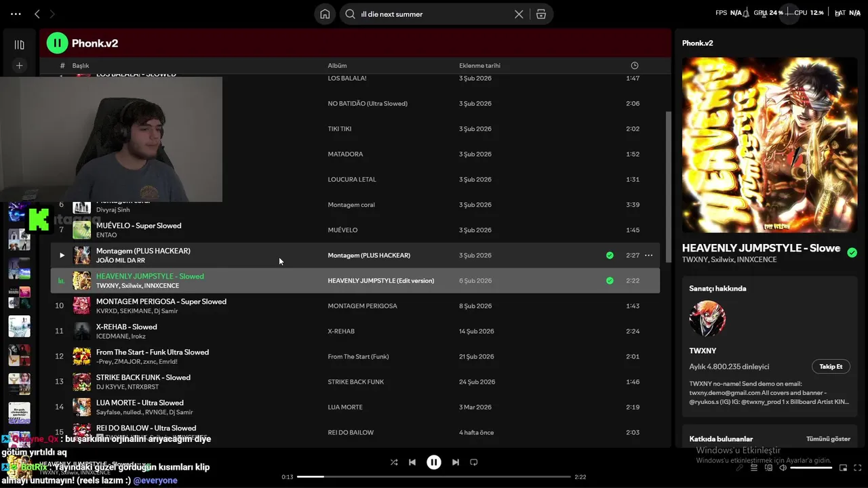Image resolution: width=868 pixels, height=488 pixels.
Task: Sort by duration clock icon header
Action: click(x=635, y=66)
